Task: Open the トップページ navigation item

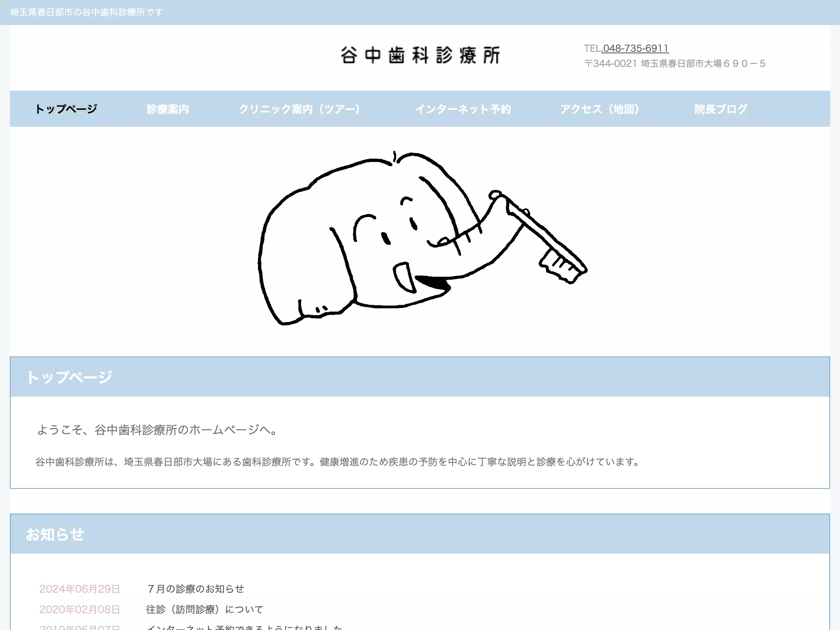Action: click(66, 109)
